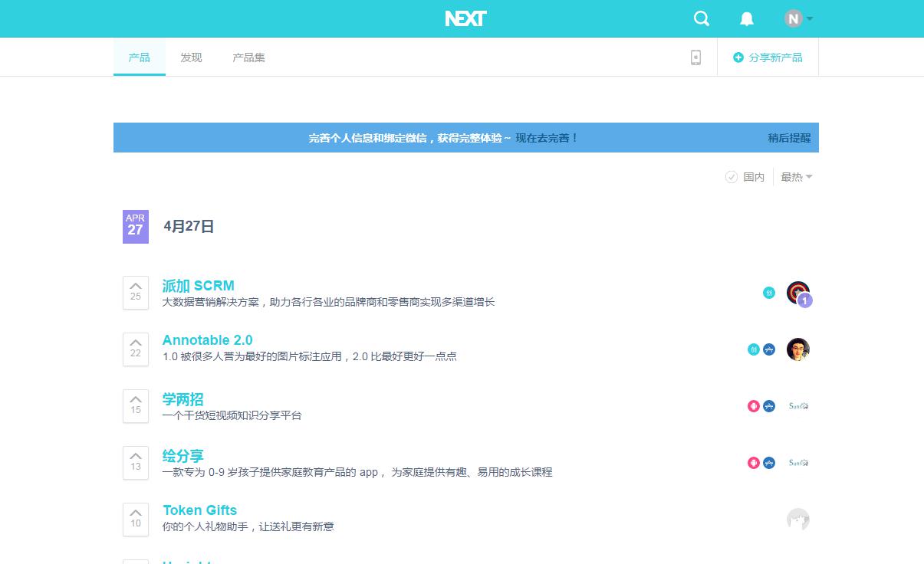Click 分享新产品 to share a product

(x=768, y=57)
